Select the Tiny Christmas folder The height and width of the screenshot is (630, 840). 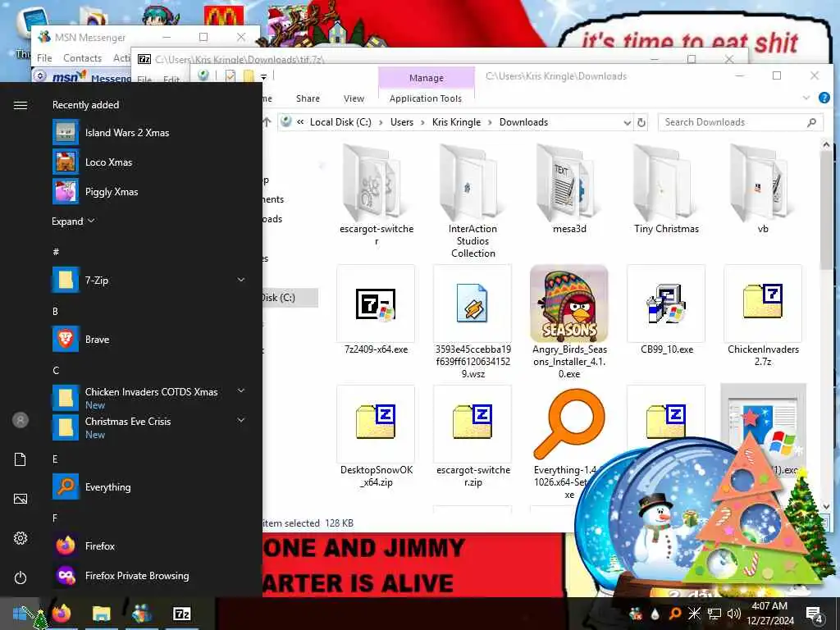pyautogui.click(x=666, y=189)
